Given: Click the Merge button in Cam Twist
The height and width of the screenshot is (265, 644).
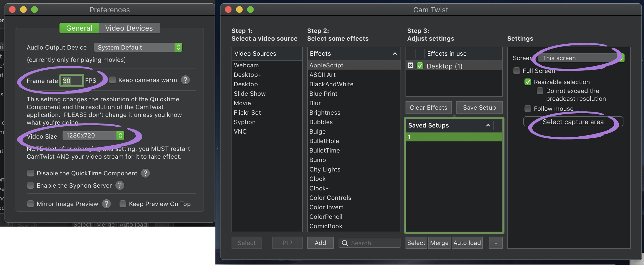Looking at the screenshot, I should pyautogui.click(x=439, y=243).
